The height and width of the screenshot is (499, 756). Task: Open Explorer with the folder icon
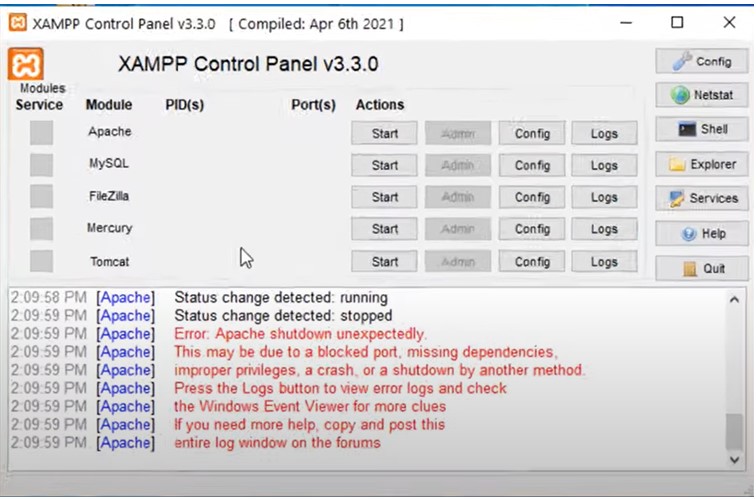click(x=702, y=164)
